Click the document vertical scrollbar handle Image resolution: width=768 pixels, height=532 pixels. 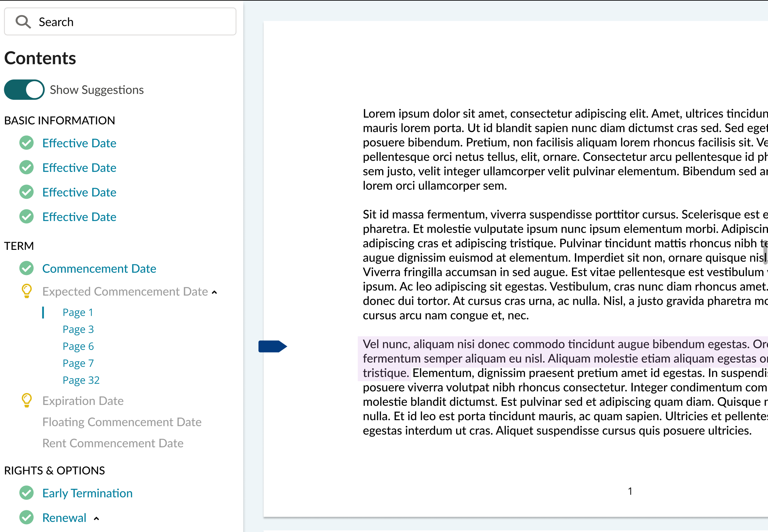point(765,252)
